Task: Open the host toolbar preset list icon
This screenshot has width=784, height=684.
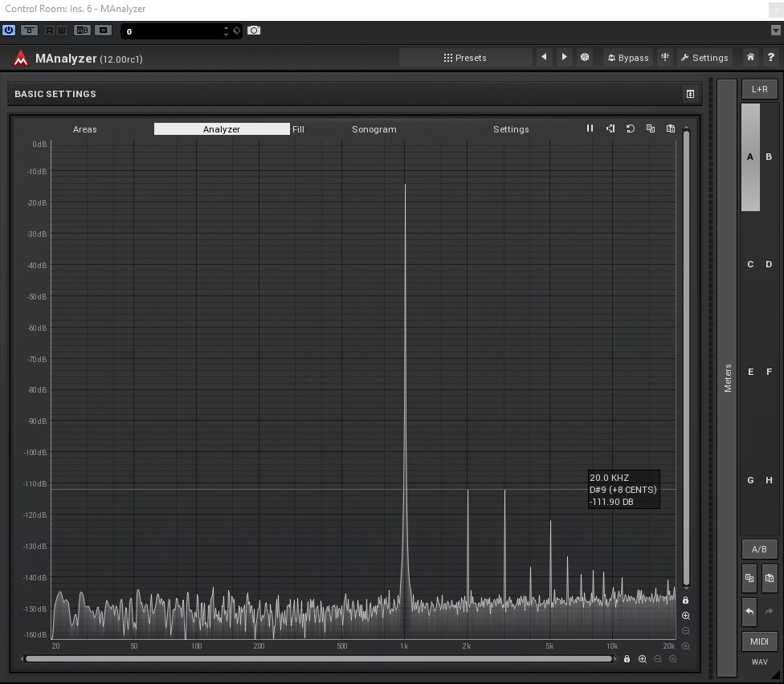Action: (x=104, y=30)
